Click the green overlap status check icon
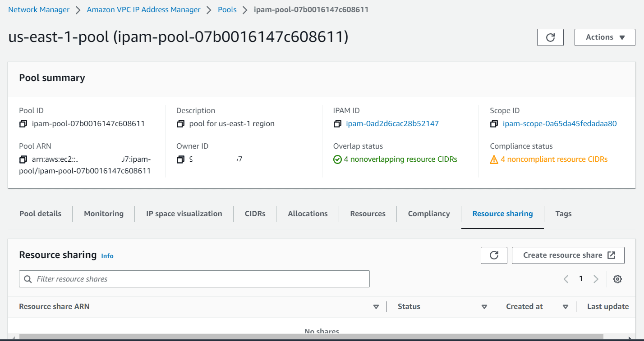 [337, 159]
